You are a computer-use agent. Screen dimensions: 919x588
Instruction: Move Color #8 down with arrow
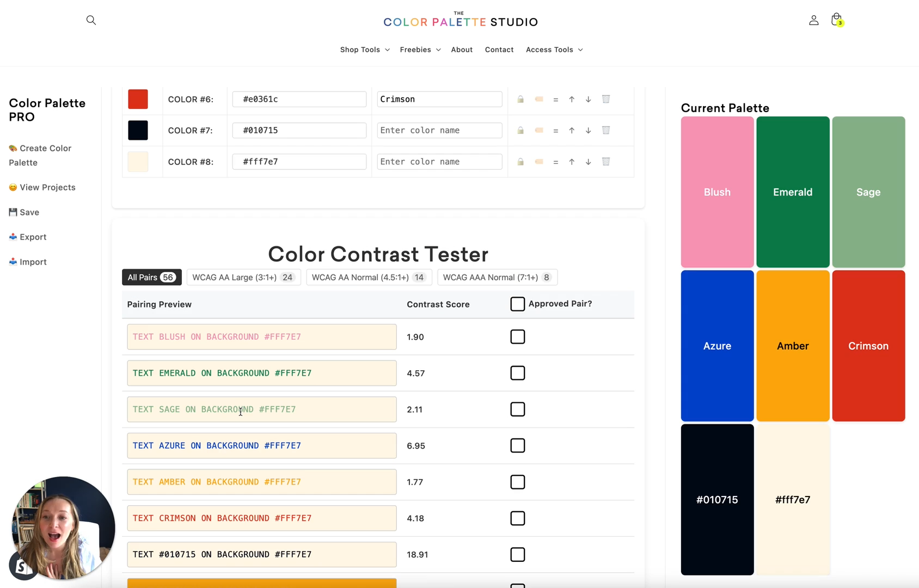pos(588,162)
